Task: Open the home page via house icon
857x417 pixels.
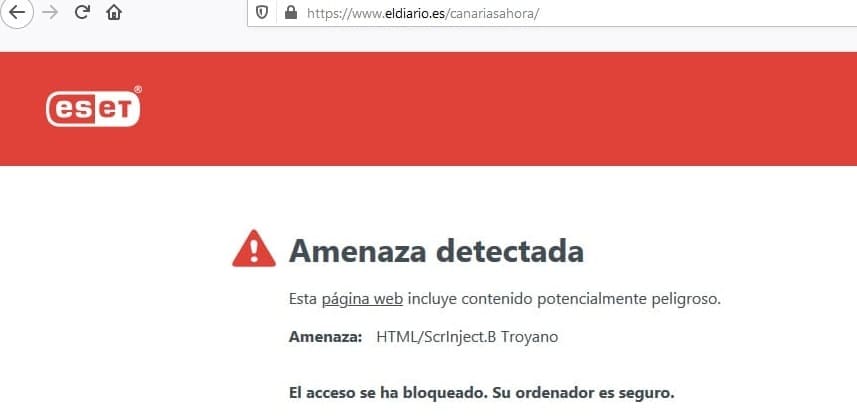Action: [114, 12]
